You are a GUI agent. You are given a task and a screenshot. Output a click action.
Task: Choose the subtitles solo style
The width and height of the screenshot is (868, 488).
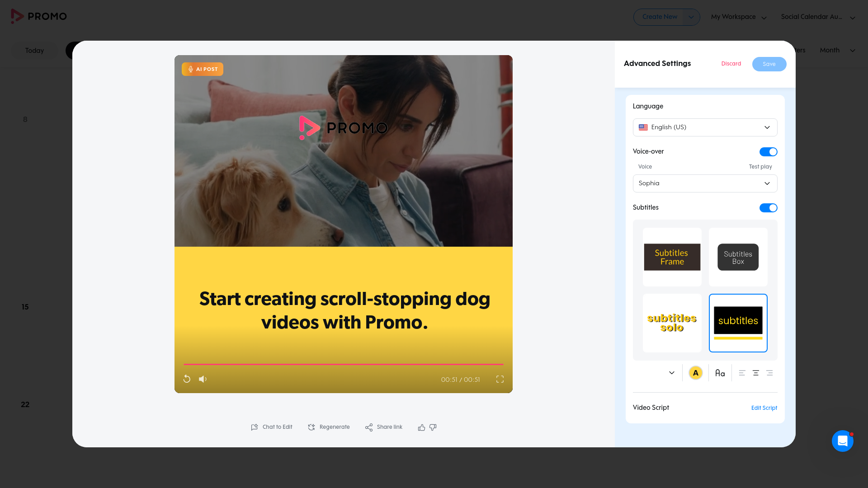click(672, 323)
